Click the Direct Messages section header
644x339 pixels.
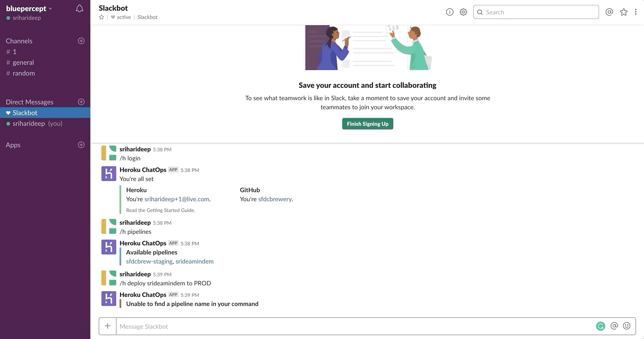[30, 102]
